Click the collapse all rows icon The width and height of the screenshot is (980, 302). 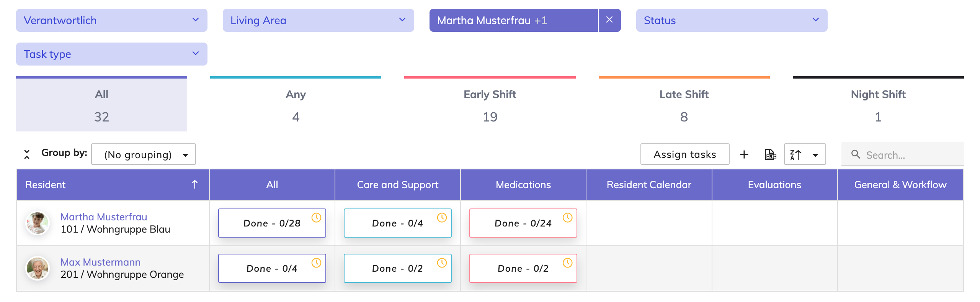[x=27, y=154]
